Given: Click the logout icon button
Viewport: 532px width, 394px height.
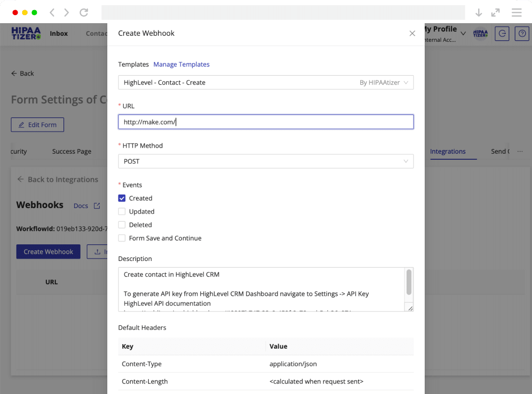Looking at the screenshot, I should point(502,34).
